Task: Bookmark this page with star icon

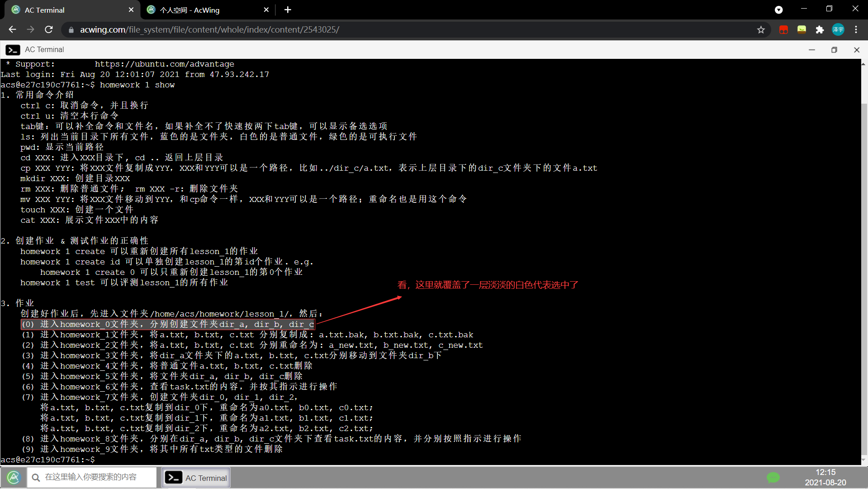Action: pyautogui.click(x=761, y=29)
